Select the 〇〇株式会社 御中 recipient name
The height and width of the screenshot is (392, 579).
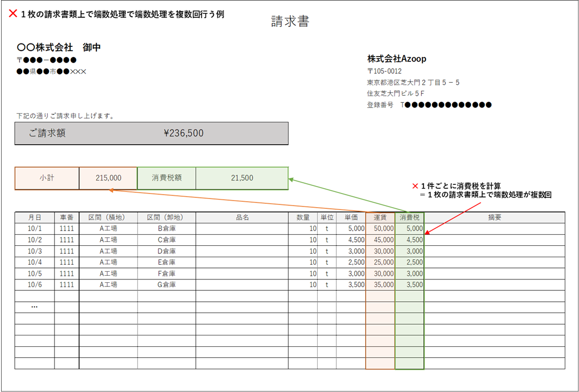59,47
